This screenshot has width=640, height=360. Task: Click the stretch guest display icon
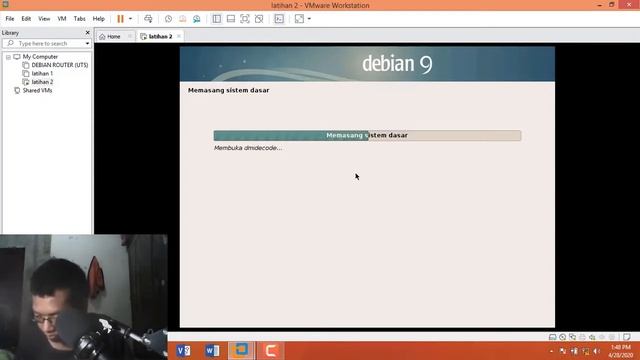(299, 19)
